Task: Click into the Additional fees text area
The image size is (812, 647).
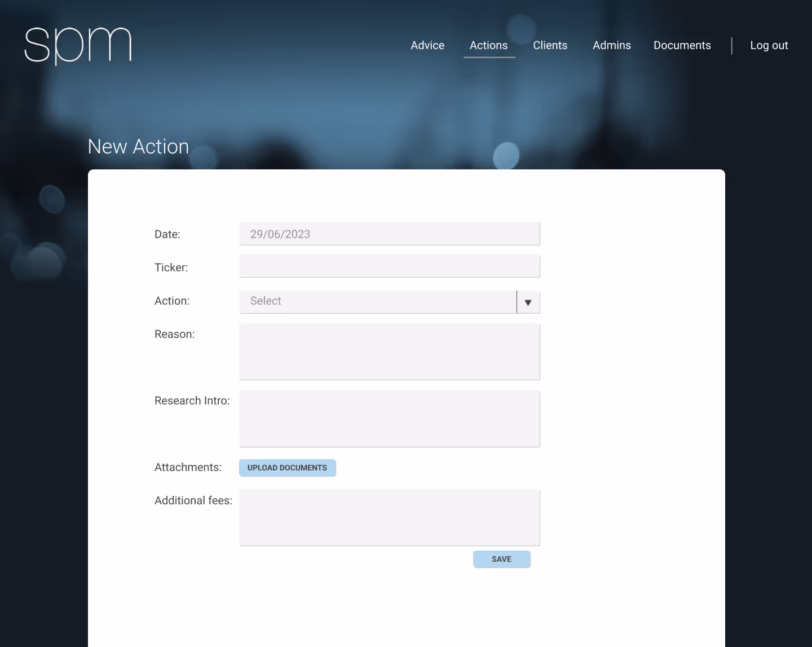Action: coord(390,518)
